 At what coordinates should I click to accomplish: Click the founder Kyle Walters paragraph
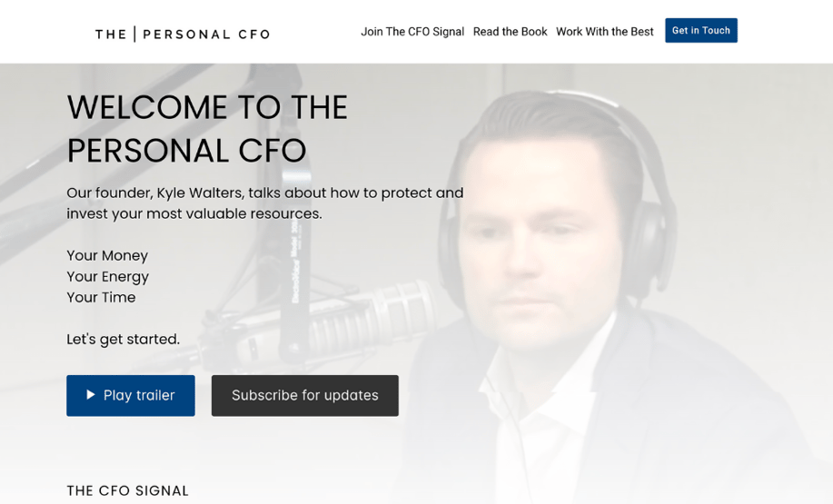[264, 203]
